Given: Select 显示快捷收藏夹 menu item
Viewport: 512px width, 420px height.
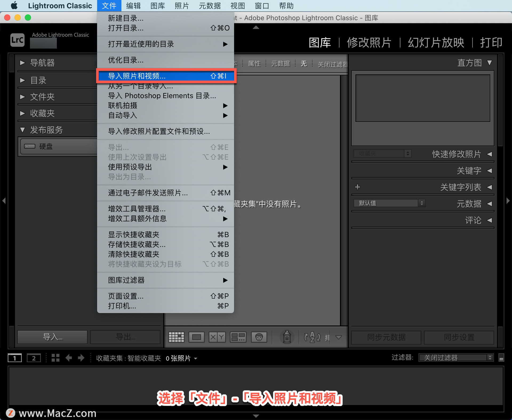Looking at the screenshot, I should (x=166, y=235).
